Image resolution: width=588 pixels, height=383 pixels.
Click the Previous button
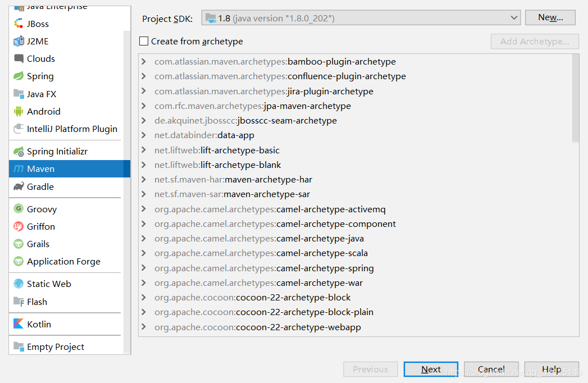371,369
